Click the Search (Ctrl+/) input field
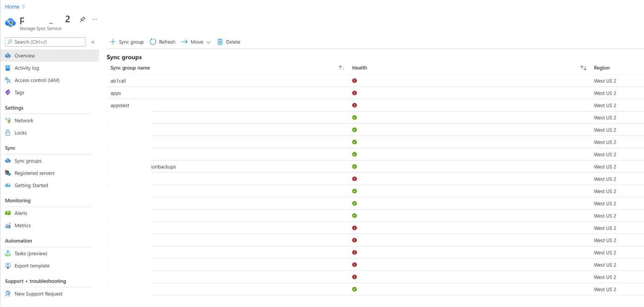 point(45,42)
